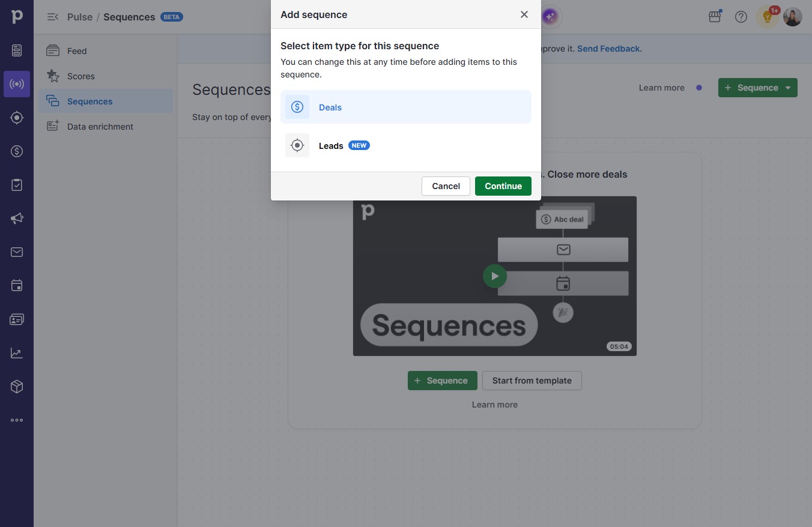Continue with the selected item type
The height and width of the screenshot is (527, 812).
503,186
